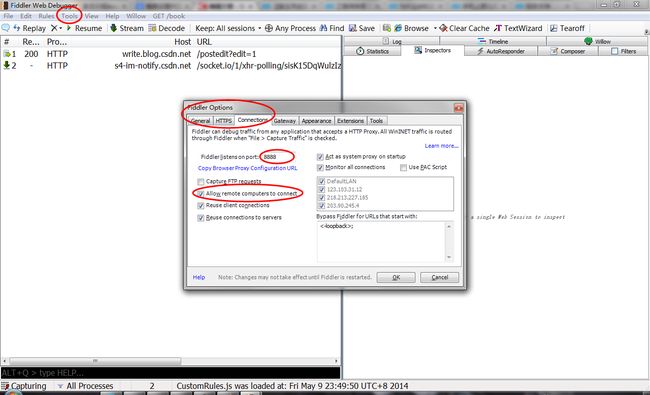
Task: Switch to the Statistics tab
Action: coord(373,51)
